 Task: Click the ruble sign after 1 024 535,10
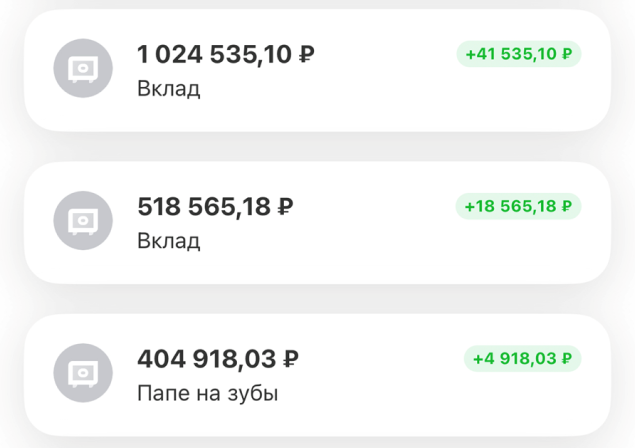[307, 55]
